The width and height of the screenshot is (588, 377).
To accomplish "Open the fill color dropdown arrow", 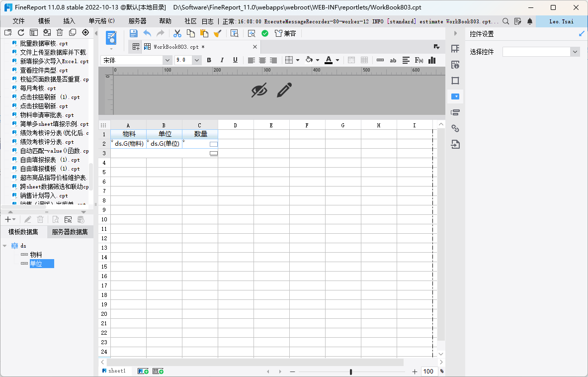I will (318, 60).
